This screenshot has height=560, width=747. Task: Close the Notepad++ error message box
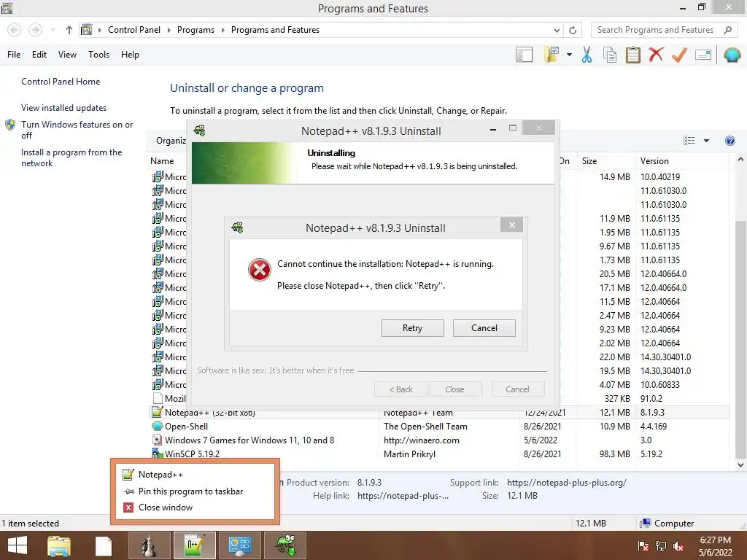(x=511, y=225)
